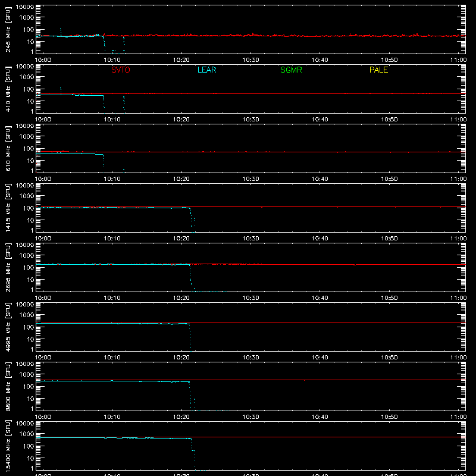Click the cyan LEAR drop-off in 2695 MHz plot

(190, 278)
